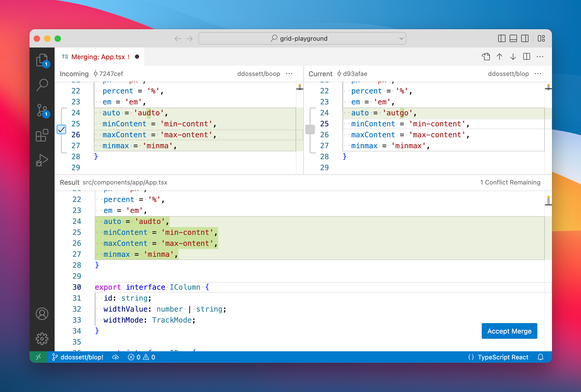The image size is (581, 392).
Task: Uncheck the accepted Incoming change checkbox
Action: [x=62, y=129]
